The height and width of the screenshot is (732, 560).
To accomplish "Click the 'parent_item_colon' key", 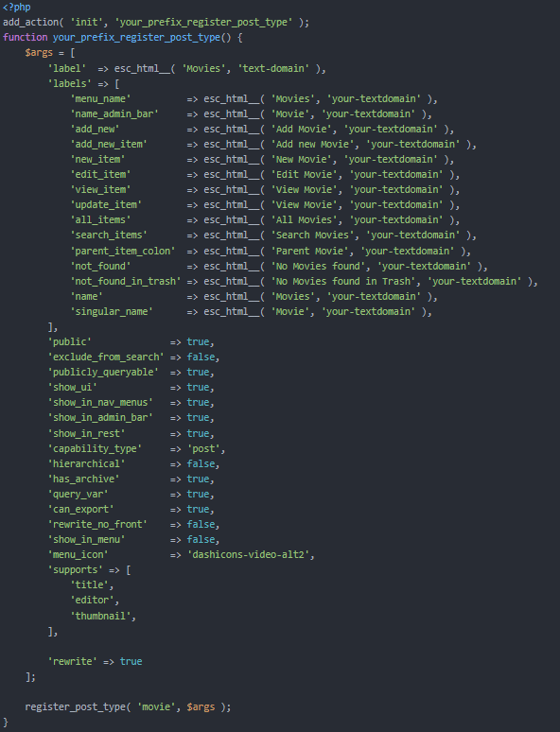I will tap(123, 252).
